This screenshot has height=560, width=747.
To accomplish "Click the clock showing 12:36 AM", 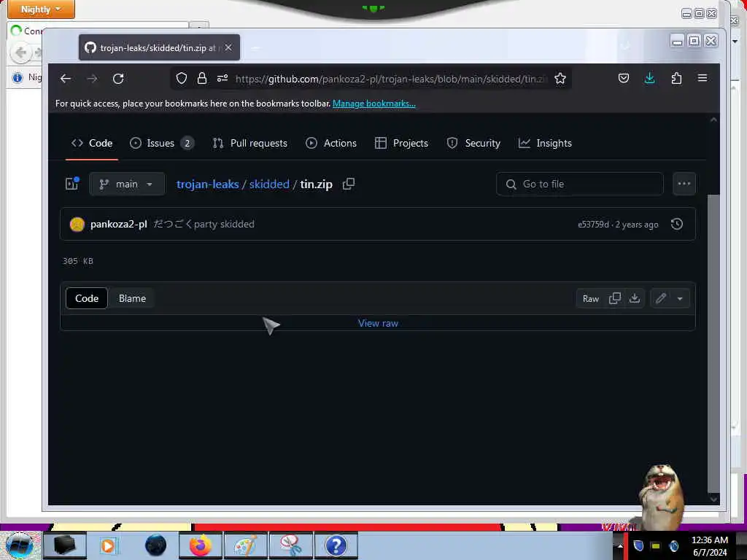I will coord(709,540).
